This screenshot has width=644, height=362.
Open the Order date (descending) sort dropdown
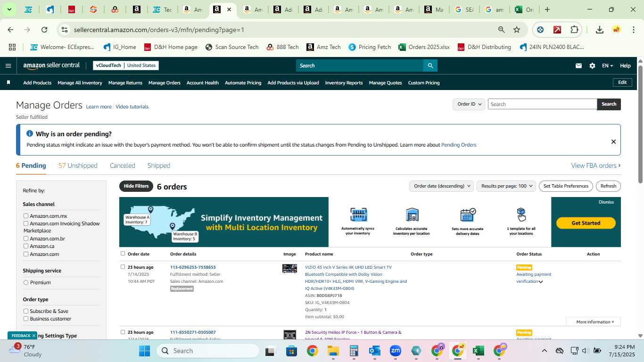point(441,186)
